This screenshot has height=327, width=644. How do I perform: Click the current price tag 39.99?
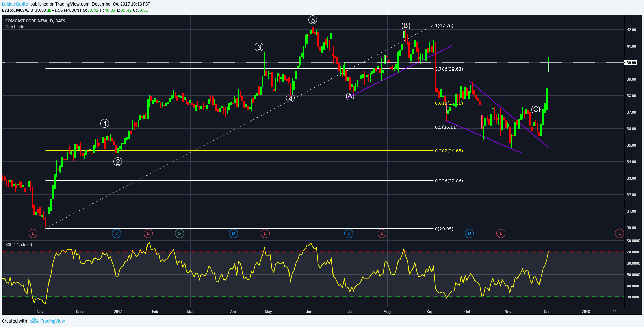tap(631, 63)
